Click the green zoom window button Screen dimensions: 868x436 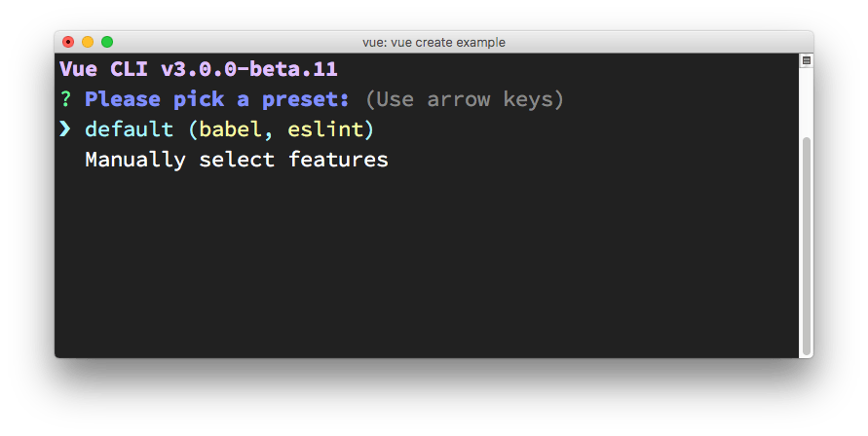pos(107,42)
